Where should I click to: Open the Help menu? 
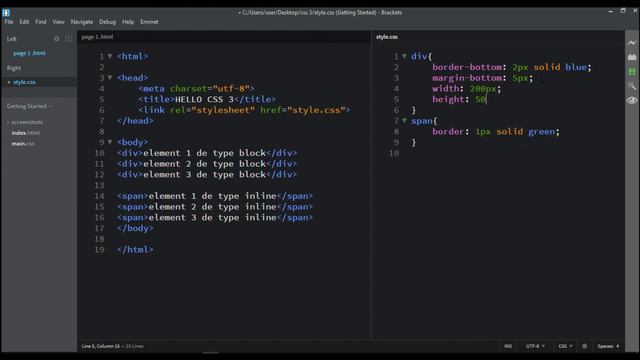(128, 22)
